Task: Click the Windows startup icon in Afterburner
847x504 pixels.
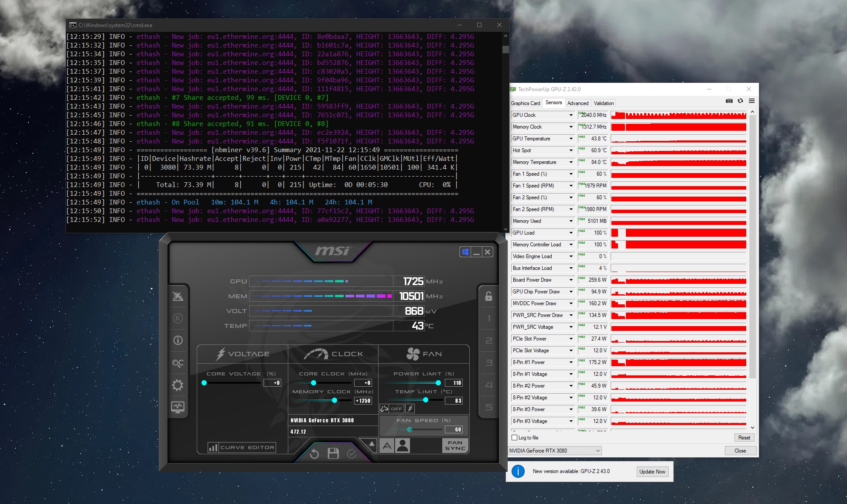Action: [465, 252]
